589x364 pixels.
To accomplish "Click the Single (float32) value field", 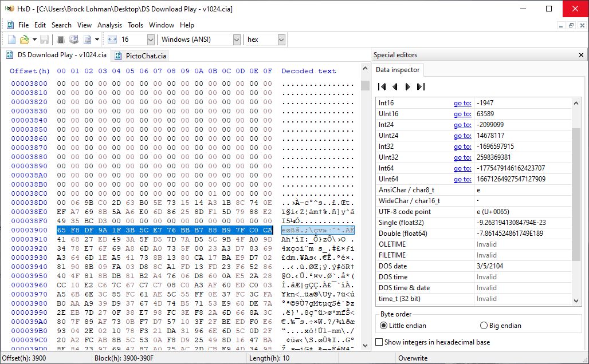I will [523, 223].
